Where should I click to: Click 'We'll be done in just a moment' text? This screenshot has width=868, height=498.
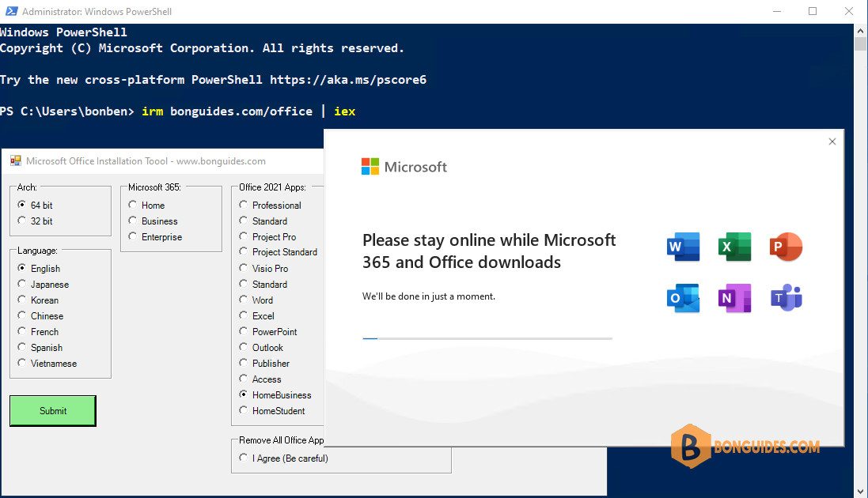coord(429,296)
